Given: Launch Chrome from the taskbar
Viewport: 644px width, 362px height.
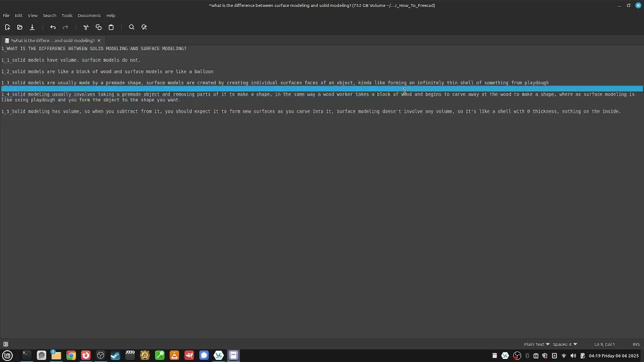Looking at the screenshot, I should coord(71,355).
